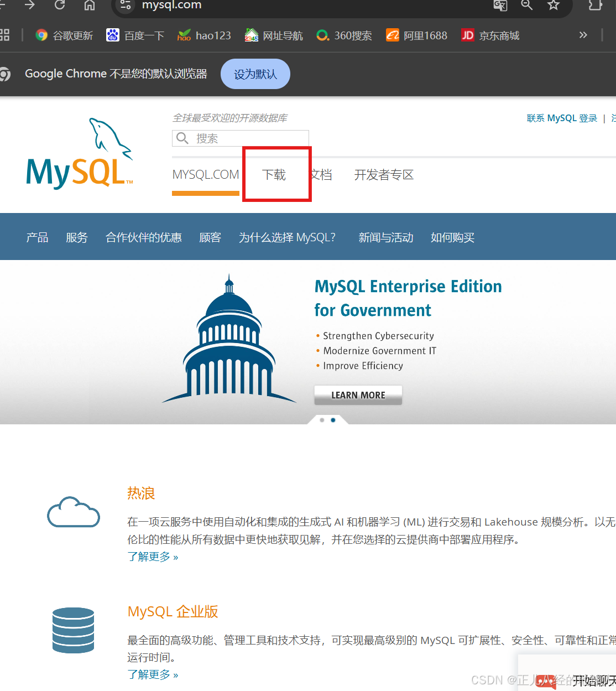Open the 文档 tab
This screenshot has height=691, width=616.
[x=321, y=175]
